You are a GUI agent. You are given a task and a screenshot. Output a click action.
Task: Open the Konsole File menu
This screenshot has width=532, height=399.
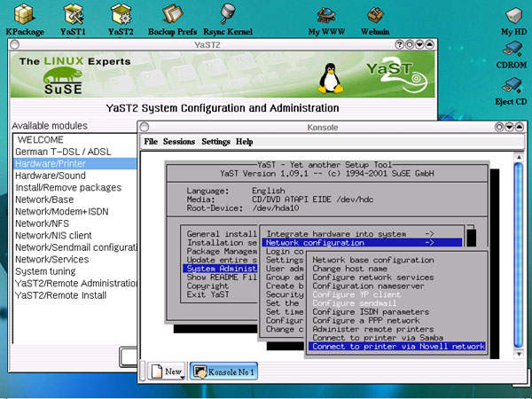[151, 142]
